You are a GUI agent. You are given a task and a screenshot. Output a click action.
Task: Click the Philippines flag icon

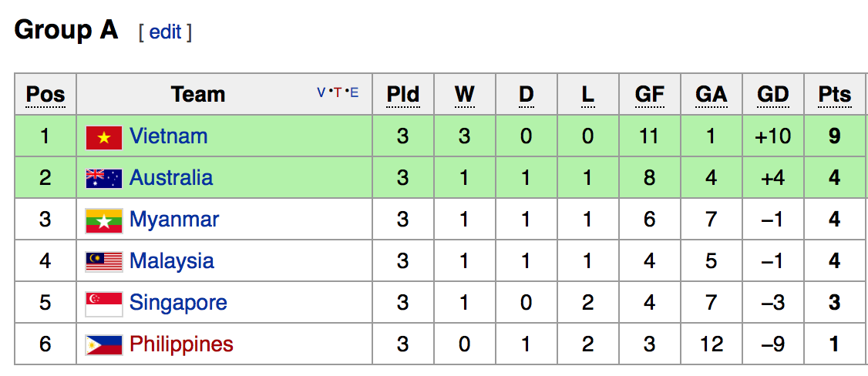[104, 345]
